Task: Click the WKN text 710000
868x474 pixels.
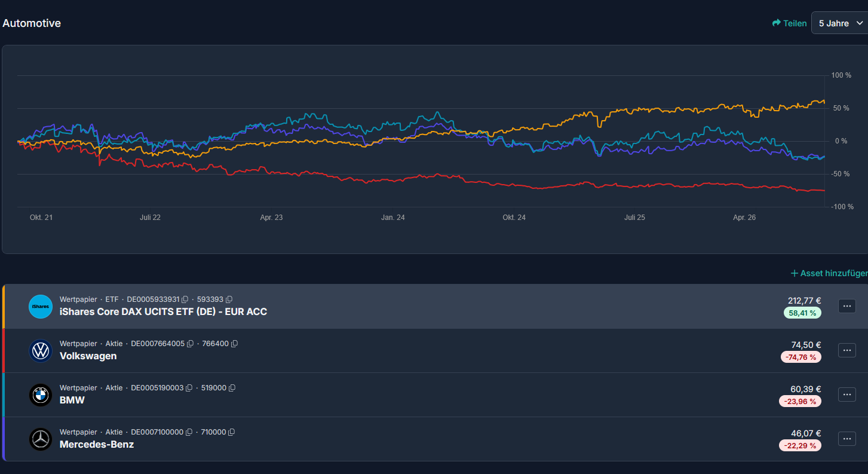Action: (213, 432)
